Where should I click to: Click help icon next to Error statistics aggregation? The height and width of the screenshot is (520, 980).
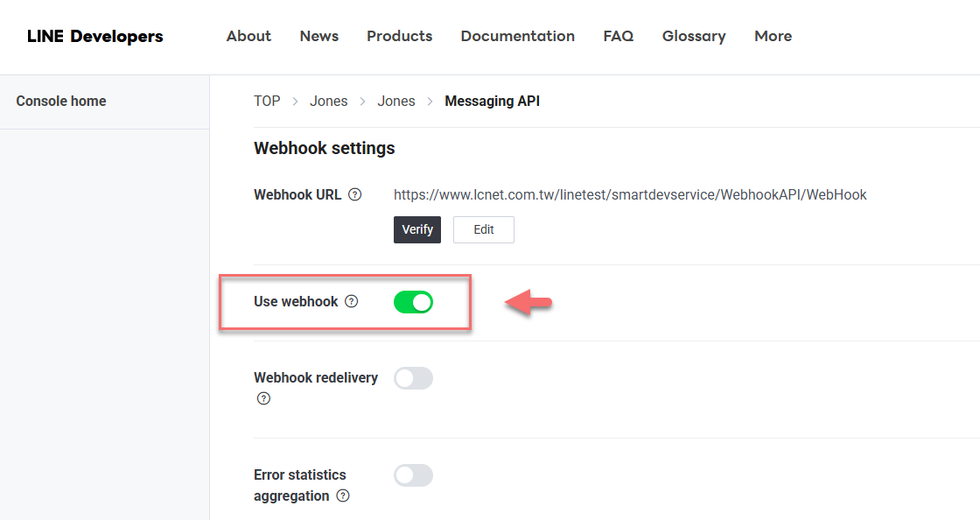click(343, 496)
